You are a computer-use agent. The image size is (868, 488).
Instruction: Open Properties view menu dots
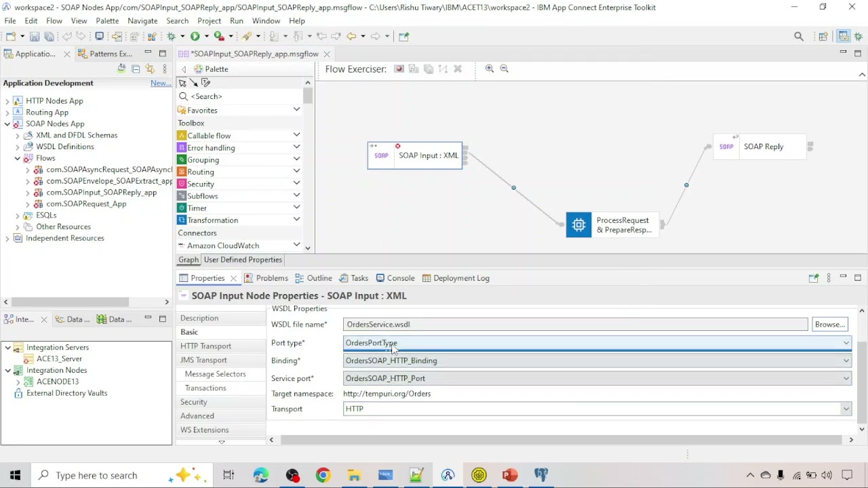[829, 278]
